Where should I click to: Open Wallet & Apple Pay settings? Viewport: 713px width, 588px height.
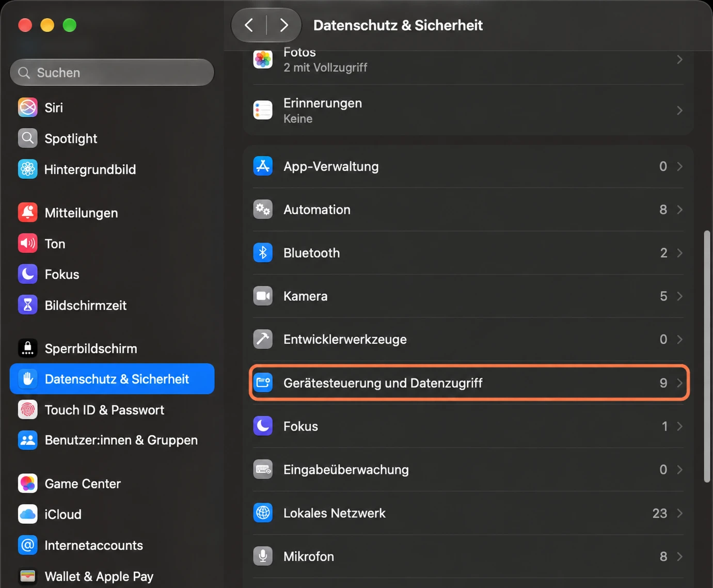click(x=112, y=576)
